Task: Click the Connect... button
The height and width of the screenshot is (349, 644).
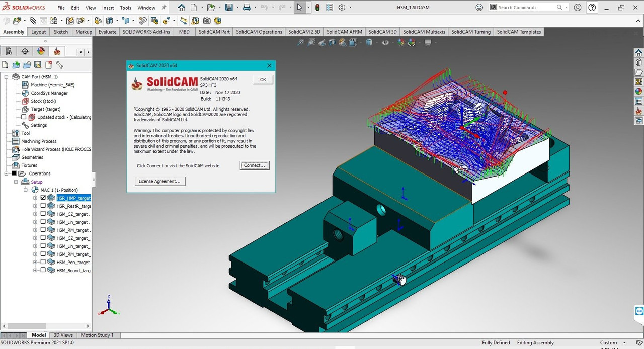Action: coord(255,165)
